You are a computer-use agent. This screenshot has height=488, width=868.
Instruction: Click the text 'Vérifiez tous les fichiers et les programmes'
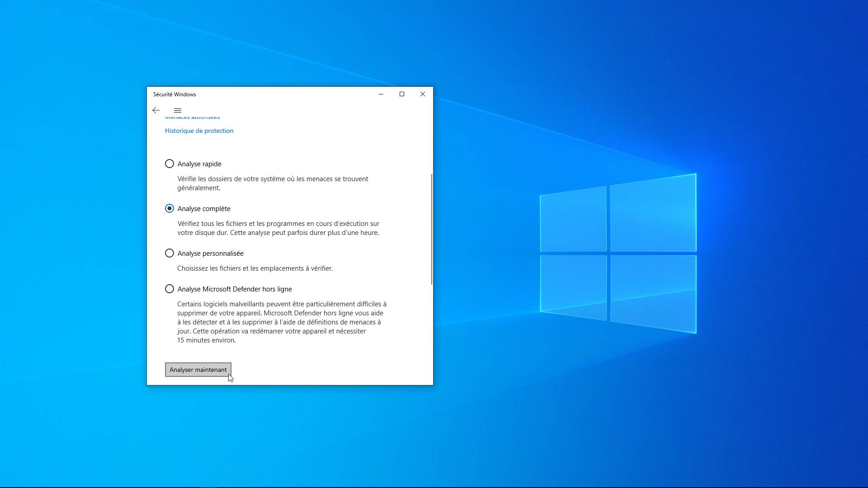click(278, 228)
